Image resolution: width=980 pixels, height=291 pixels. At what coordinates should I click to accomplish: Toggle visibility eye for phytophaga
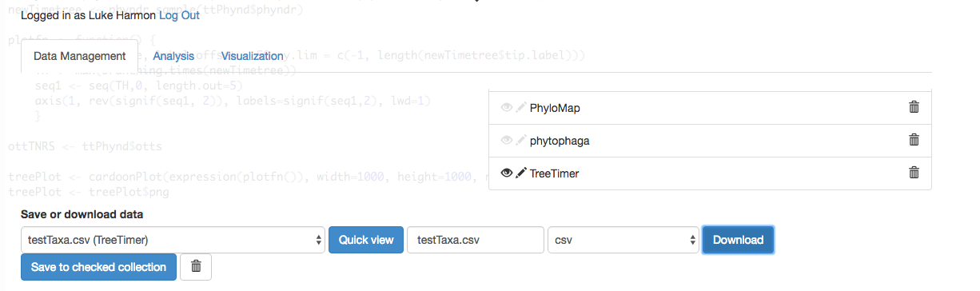click(506, 140)
